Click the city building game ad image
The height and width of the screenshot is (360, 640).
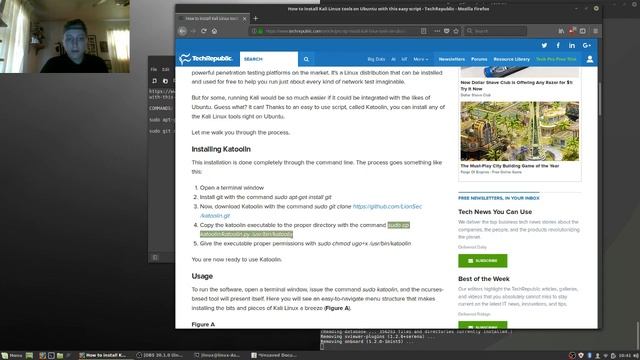(x=520, y=131)
